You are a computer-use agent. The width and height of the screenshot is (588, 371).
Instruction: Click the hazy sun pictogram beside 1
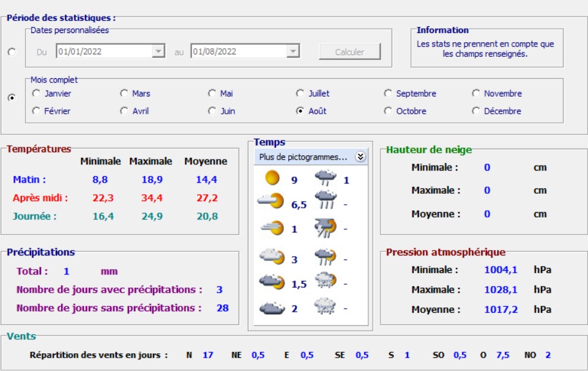pos(272,227)
